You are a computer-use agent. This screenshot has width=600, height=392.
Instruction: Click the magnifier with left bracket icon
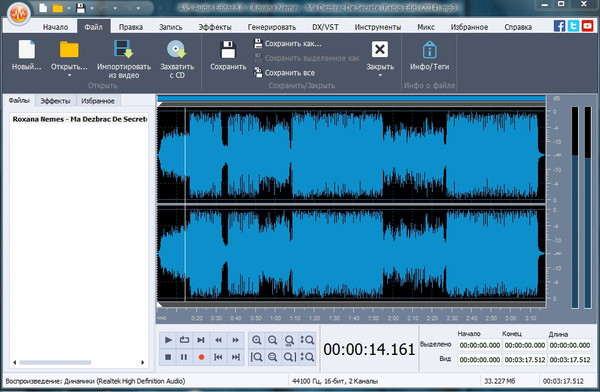pyautogui.click(x=256, y=357)
